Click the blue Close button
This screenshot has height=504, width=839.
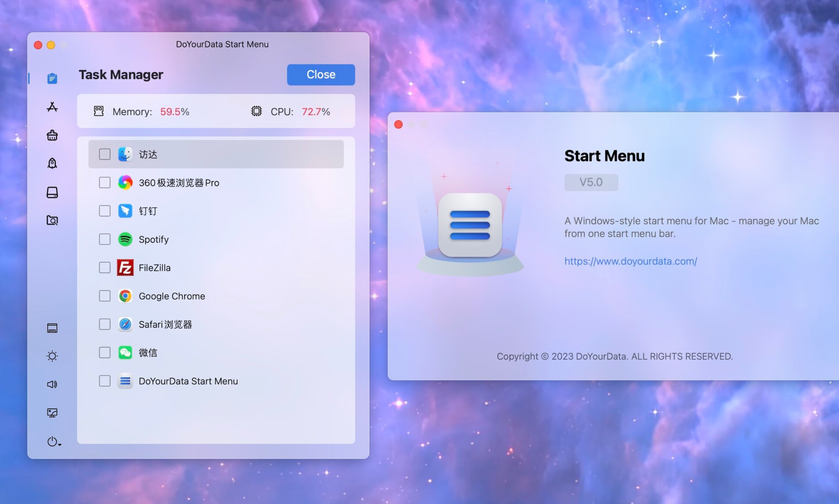point(321,75)
